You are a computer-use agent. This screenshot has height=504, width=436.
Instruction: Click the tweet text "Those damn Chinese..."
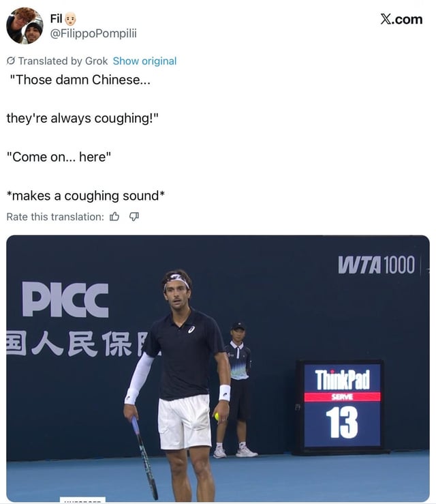pos(80,80)
